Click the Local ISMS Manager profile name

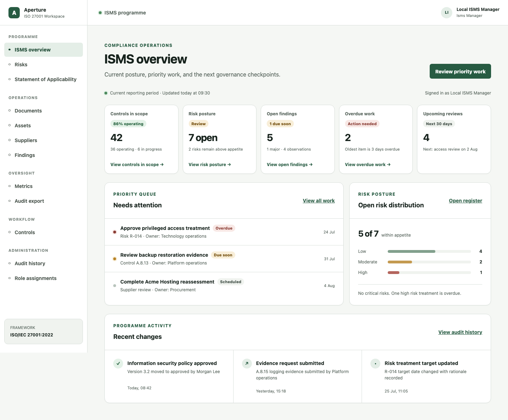(478, 10)
